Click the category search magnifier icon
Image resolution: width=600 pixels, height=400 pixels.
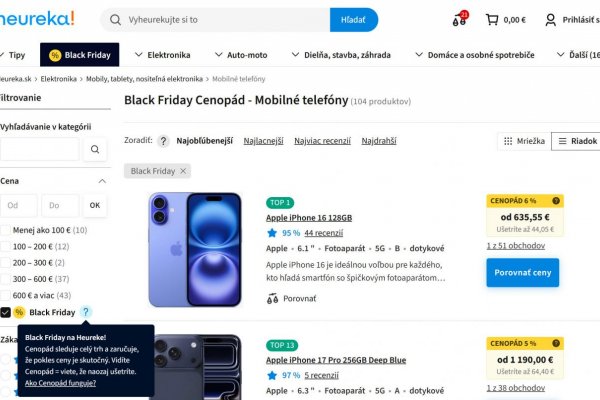tap(95, 150)
